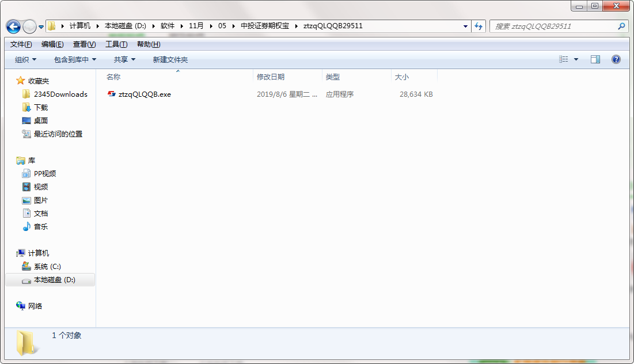Screen dimensions: 634x364
Task: Navigate to 本地磁盘 (D:) breadcrumb
Action: 126,26
